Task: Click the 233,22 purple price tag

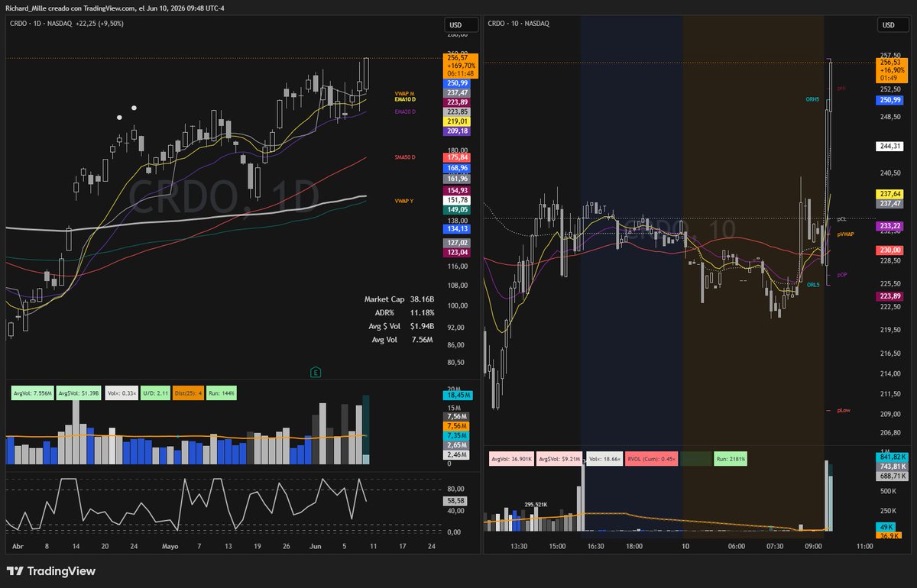Action: (x=889, y=226)
